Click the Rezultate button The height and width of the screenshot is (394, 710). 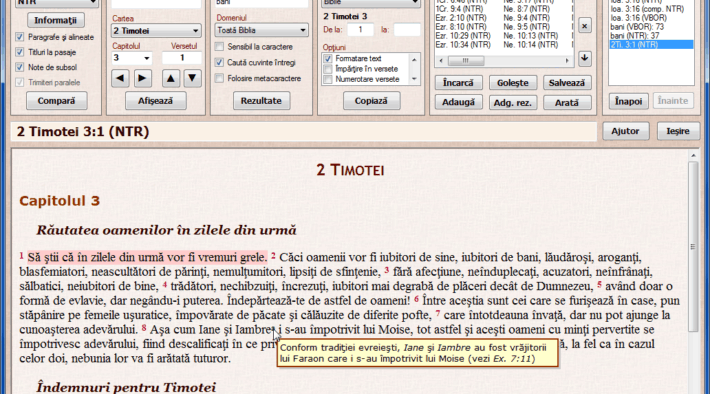tap(261, 101)
